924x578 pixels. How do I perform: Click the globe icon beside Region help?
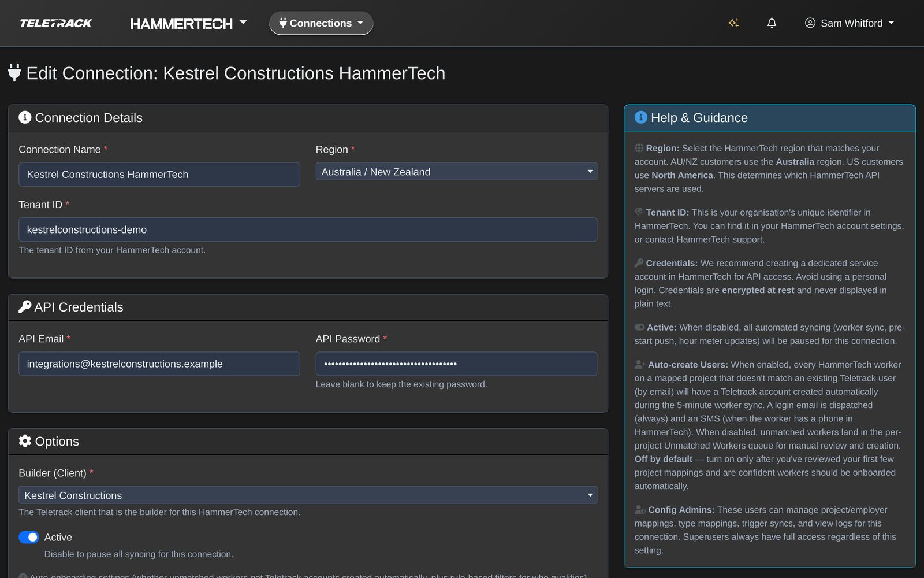[639, 148]
